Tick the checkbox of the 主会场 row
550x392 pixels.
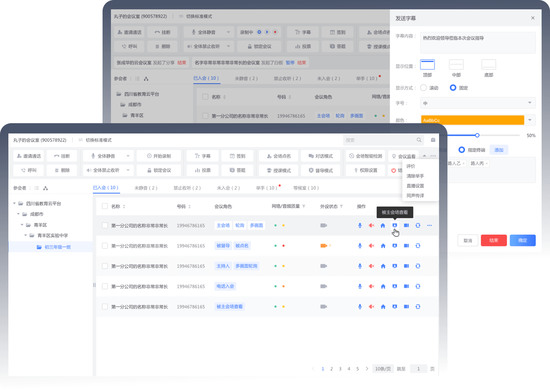point(105,225)
